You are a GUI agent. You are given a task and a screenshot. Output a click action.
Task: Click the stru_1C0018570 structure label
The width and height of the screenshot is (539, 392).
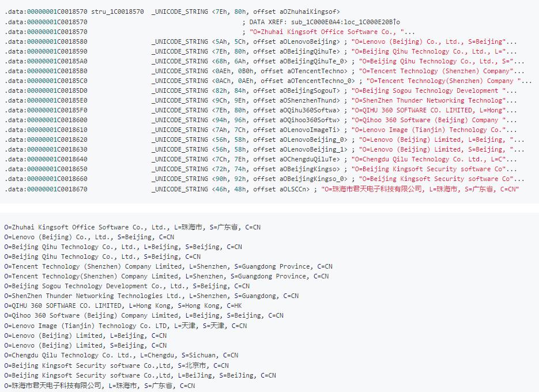point(117,12)
